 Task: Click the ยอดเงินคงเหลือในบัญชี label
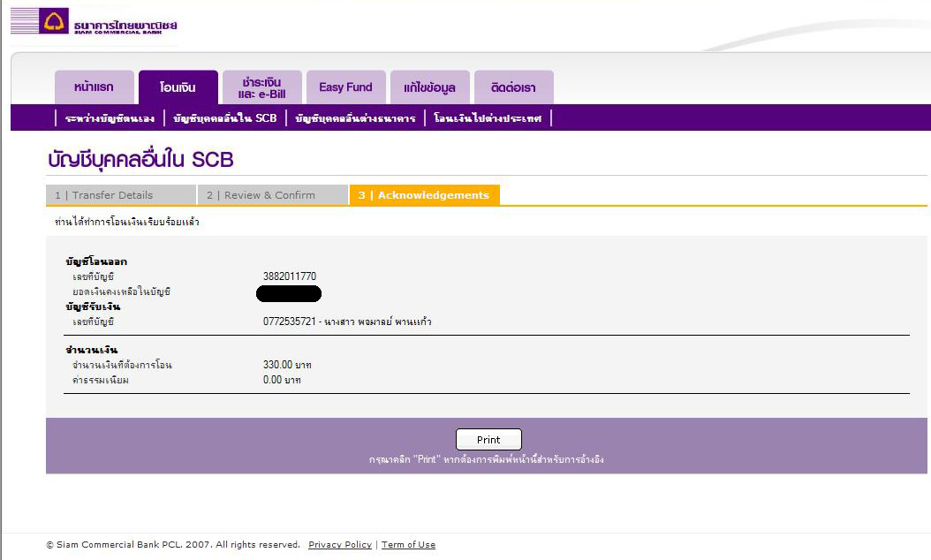pos(122,291)
